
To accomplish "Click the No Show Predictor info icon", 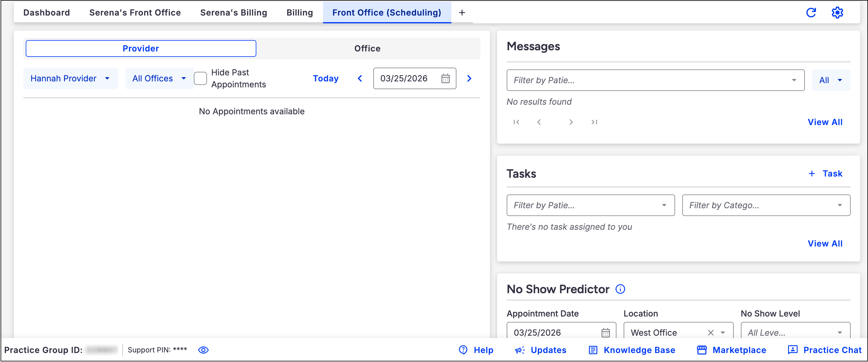I will coord(620,289).
